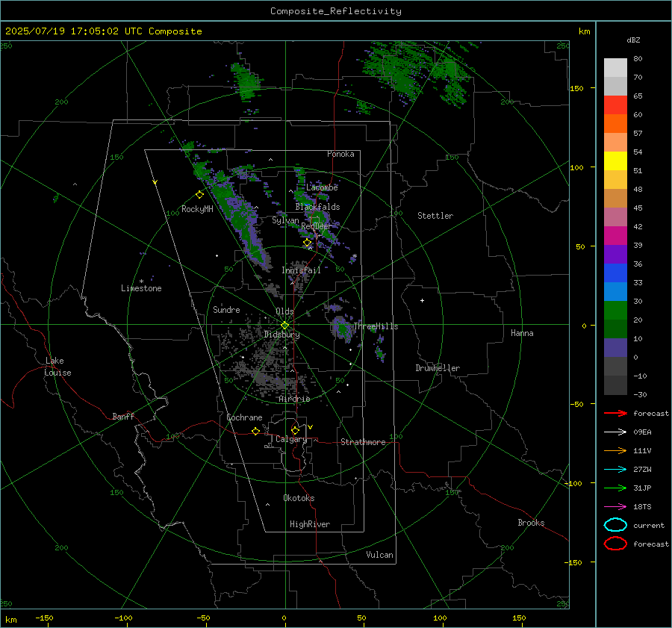This screenshot has width=672, height=628.
Task: Pick magenta swatch between 42 and 39
Action: point(615,236)
